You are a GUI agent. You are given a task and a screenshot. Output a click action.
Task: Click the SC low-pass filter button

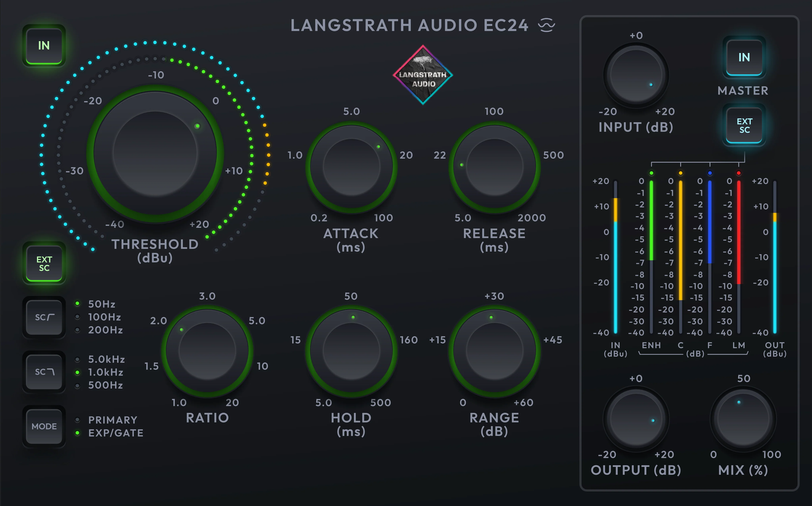point(44,372)
